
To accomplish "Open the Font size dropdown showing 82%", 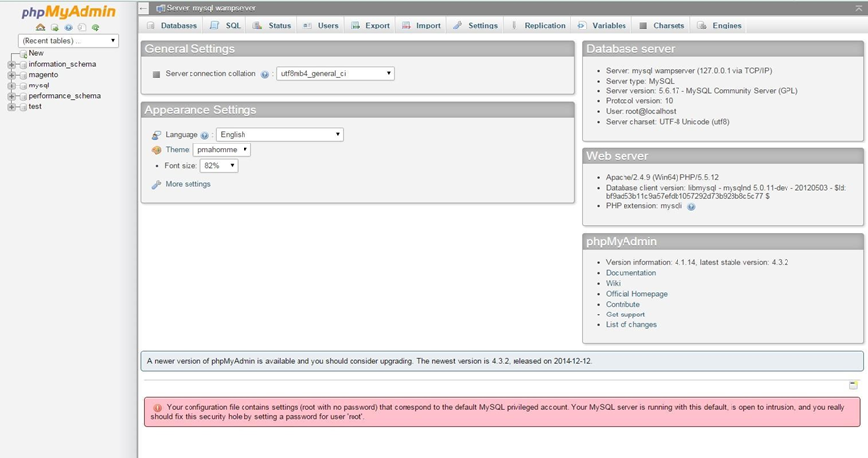I will point(218,166).
